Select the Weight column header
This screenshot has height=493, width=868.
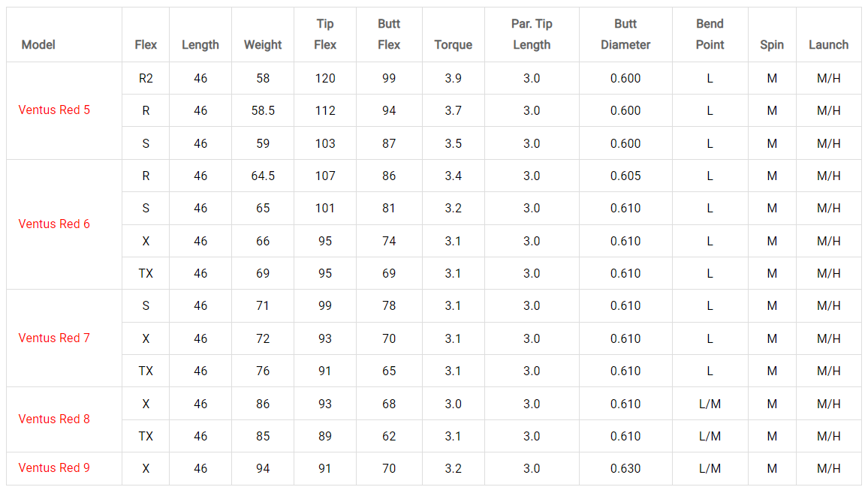coord(263,45)
